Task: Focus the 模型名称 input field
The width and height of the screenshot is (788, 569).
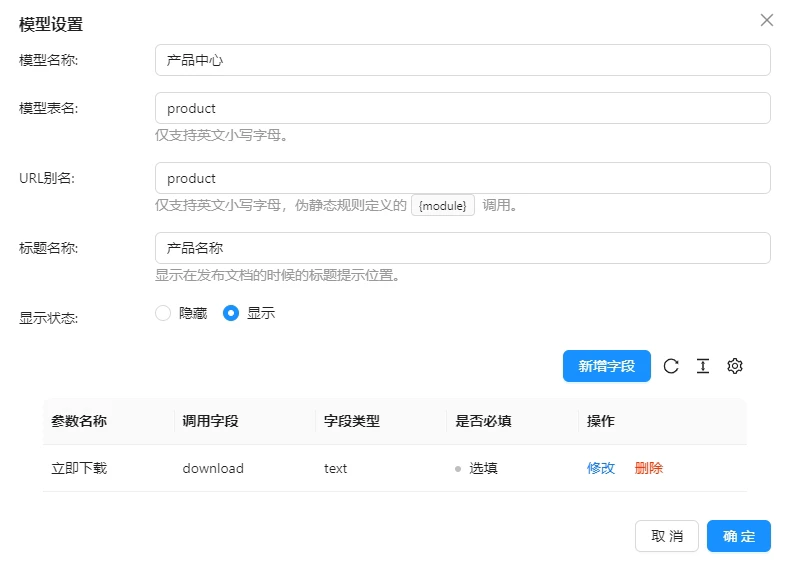Action: 462,60
